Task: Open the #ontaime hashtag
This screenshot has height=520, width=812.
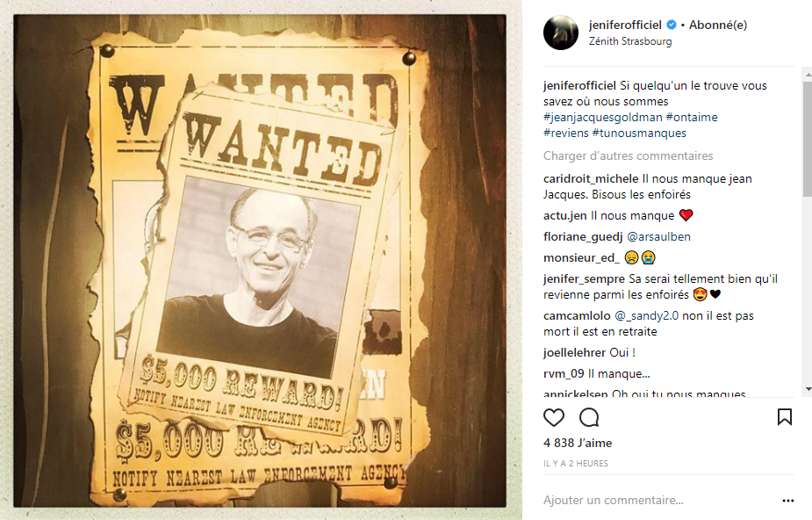Action: click(x=692, y=118)
